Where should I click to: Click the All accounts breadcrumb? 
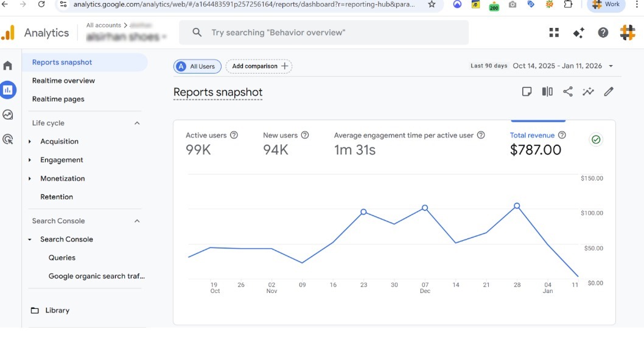(103, 26)
